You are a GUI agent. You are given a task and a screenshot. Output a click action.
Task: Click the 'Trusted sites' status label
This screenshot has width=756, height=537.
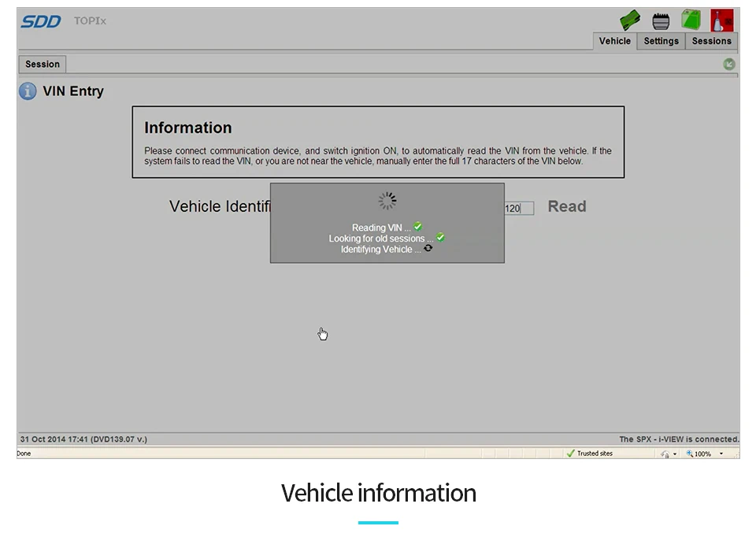click(x=595, y=454)
